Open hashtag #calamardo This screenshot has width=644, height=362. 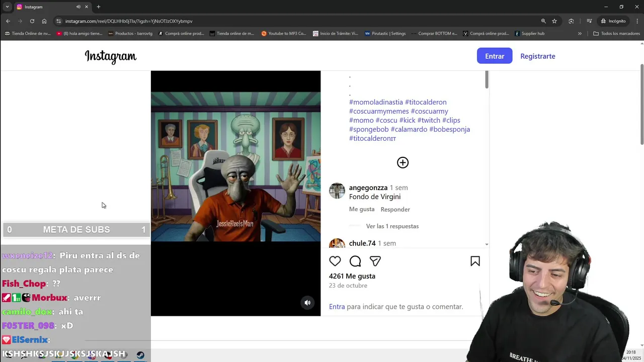coord(409,129)
